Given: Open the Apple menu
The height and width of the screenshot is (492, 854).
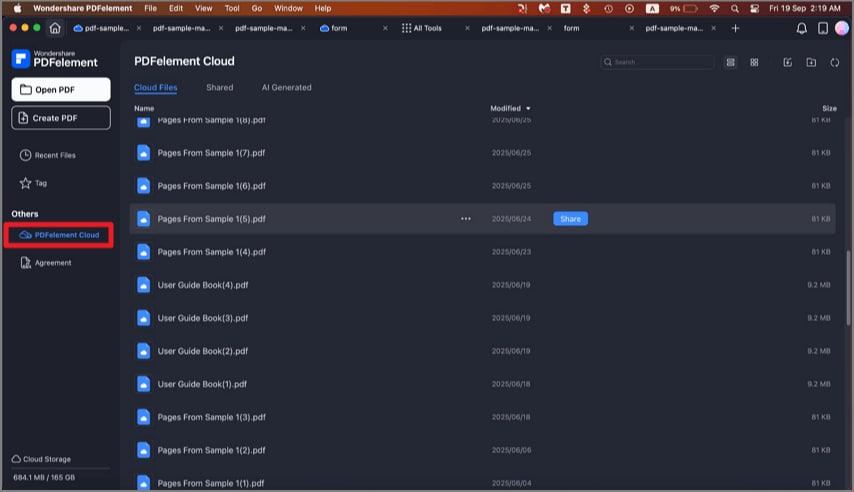Looking at the screenshot, I should coord(17,8).
